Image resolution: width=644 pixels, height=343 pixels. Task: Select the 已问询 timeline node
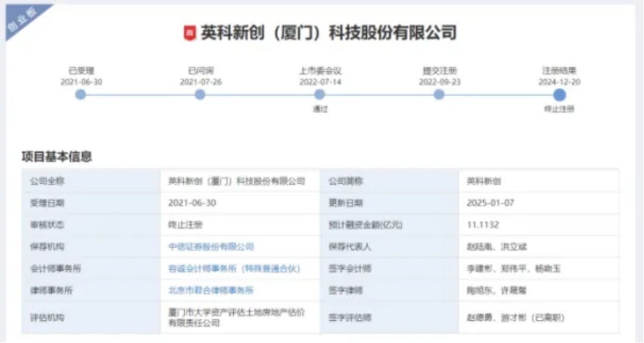coord(200,95)
